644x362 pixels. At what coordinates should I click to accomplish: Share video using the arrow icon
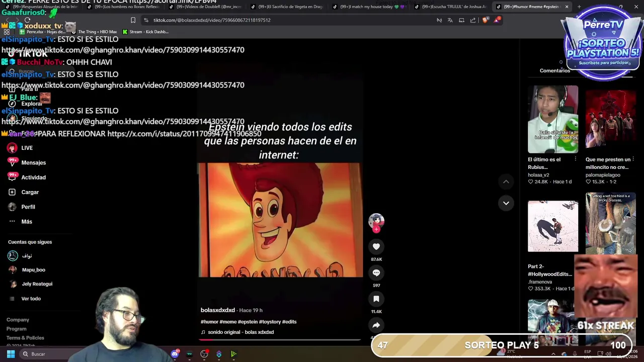376,325
